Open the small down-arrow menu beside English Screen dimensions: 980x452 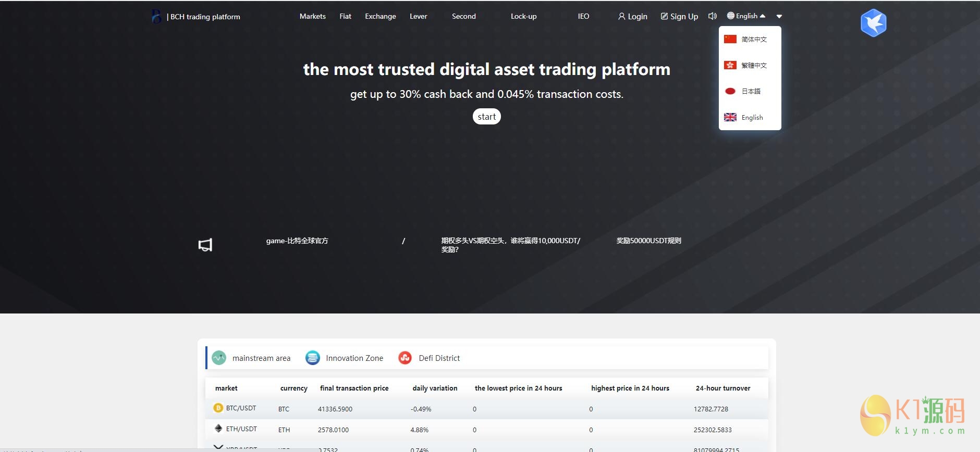click(x=779, y=16)
